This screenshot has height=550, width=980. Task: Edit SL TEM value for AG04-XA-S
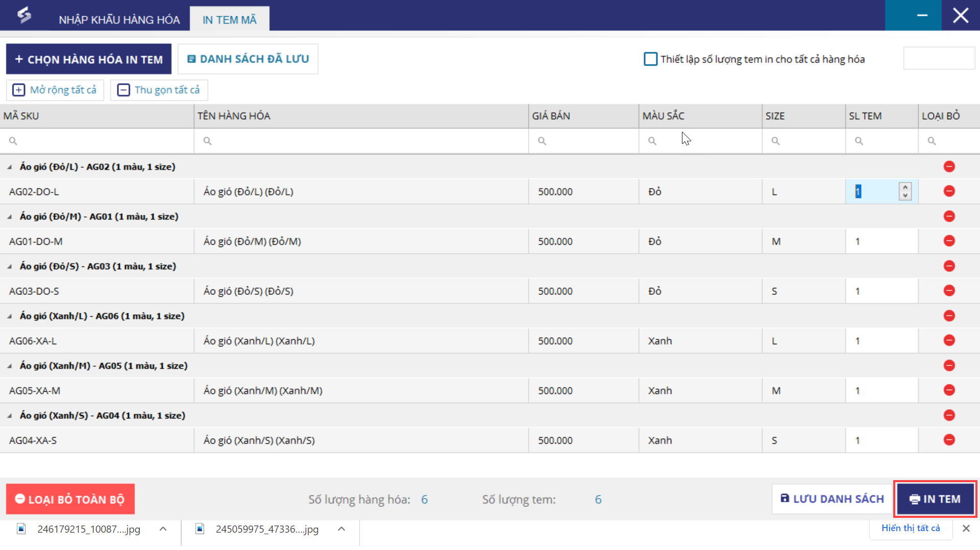pos(882,440)
